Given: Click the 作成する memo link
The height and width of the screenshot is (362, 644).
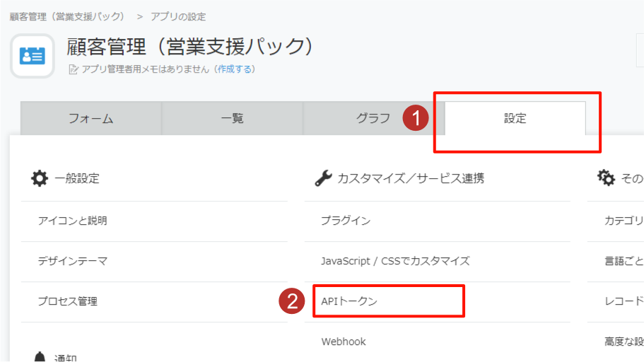Looking at the screenshot, I should 235,69.
